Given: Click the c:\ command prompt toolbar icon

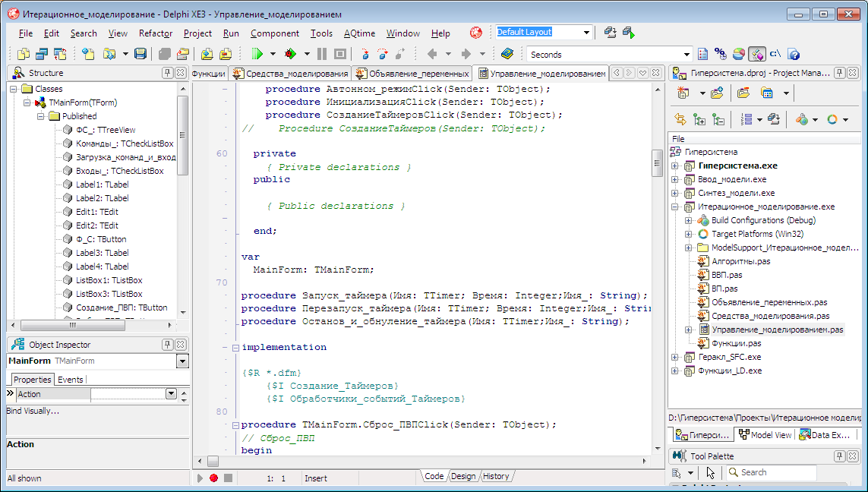Looking at the screenshot, I should (x=775, y=54).
